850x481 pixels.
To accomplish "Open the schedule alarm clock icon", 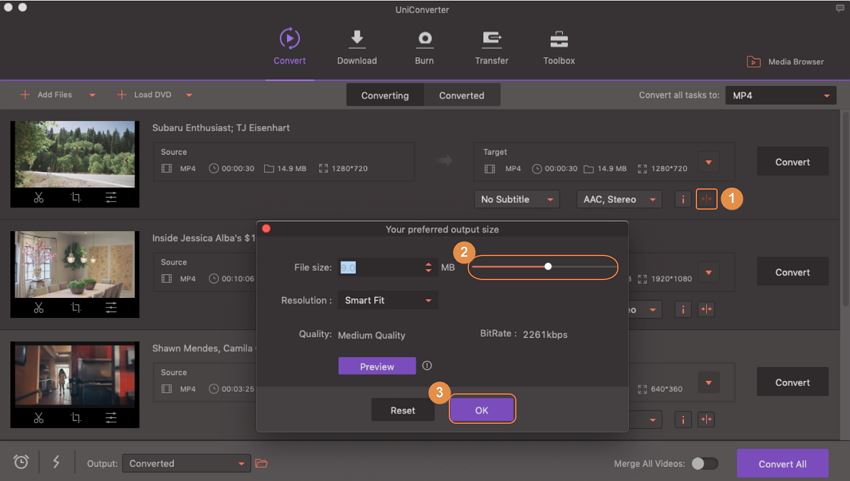I will 21,462.
